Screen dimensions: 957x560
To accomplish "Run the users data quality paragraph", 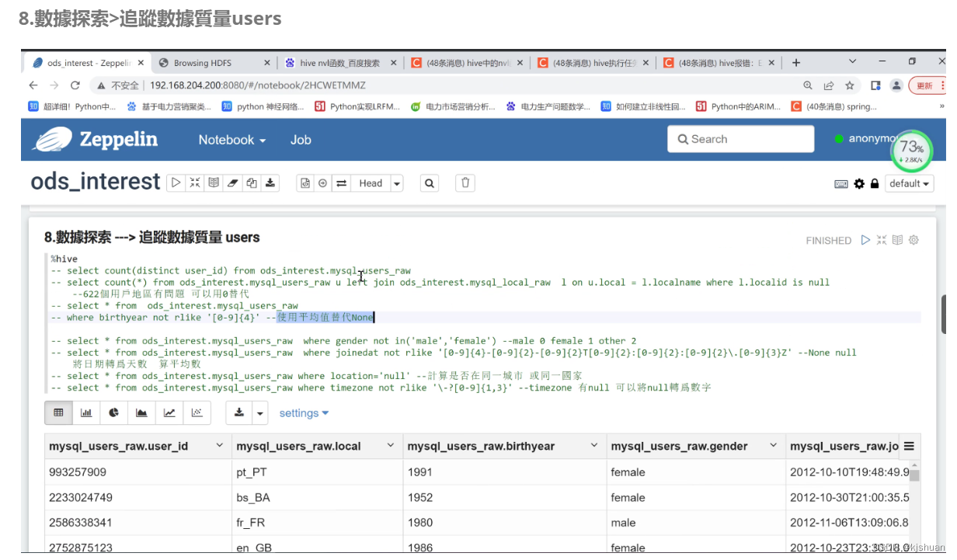I will click(x=865, y=240).
